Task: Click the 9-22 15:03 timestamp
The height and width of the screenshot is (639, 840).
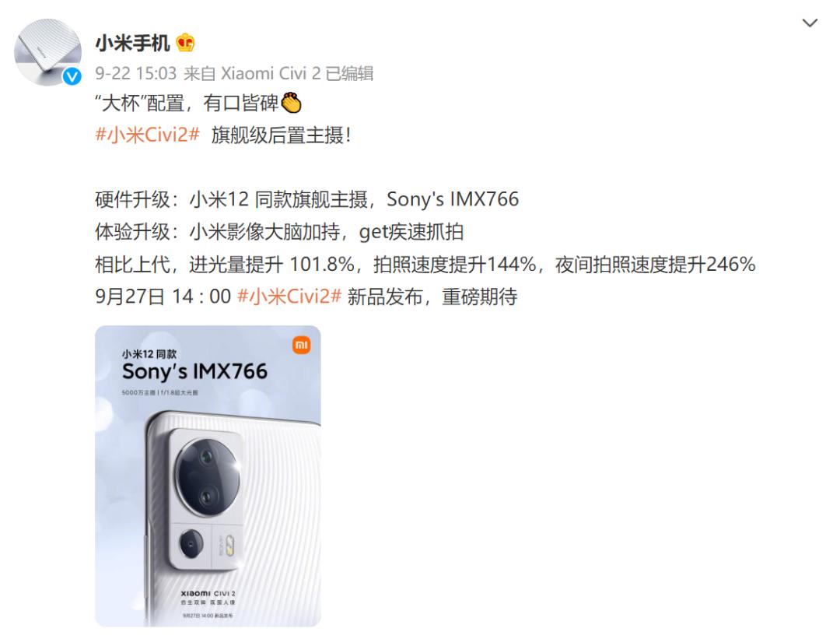Action: [135, 73]
